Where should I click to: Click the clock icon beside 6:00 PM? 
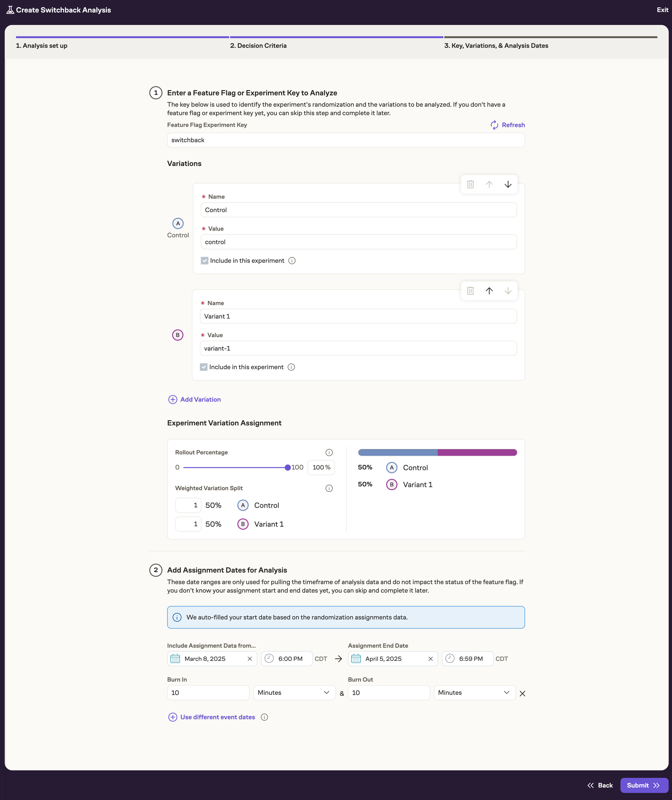point(269,659)
